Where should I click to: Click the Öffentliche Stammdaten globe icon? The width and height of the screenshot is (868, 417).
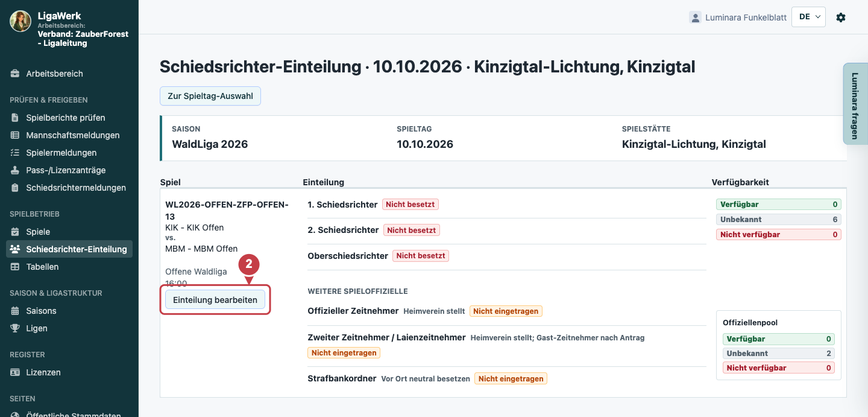point(15,416)
